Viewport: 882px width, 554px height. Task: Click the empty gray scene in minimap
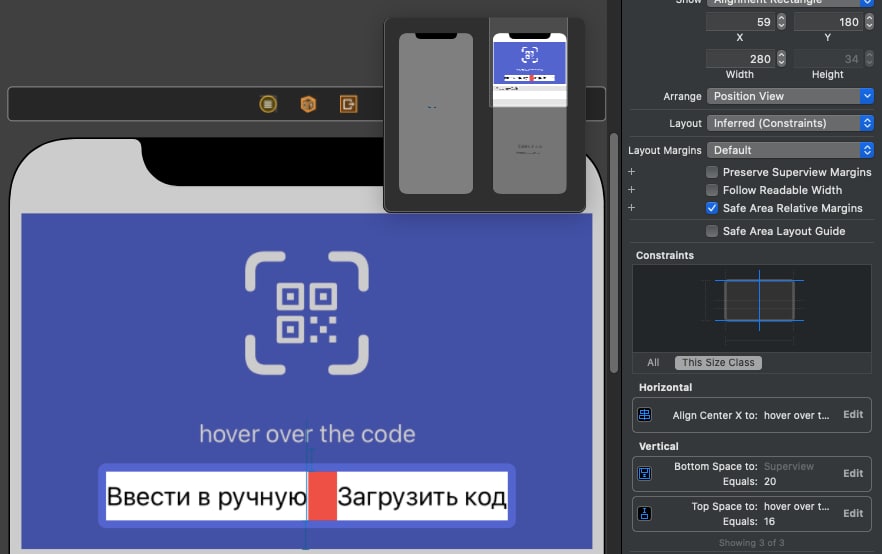436,113
